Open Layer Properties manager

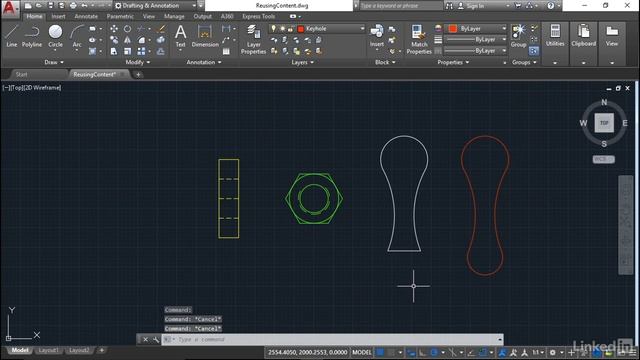tap(253, 39)
